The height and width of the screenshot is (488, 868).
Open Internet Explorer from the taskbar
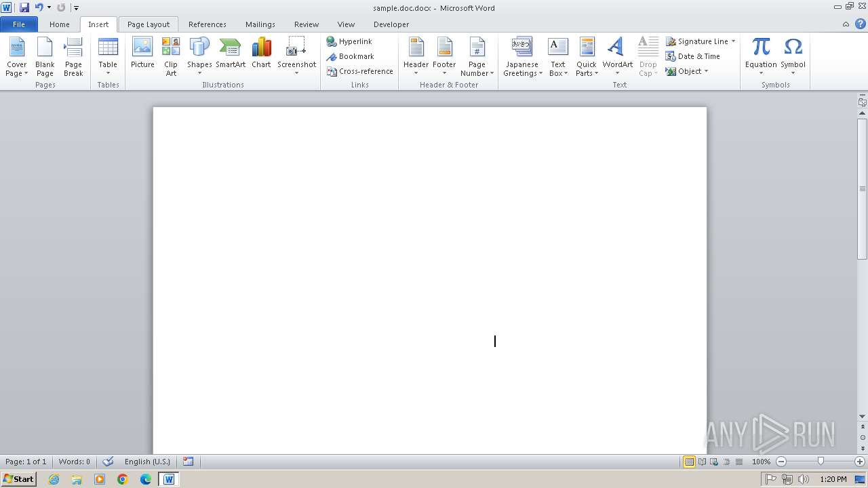pos(54,479)
